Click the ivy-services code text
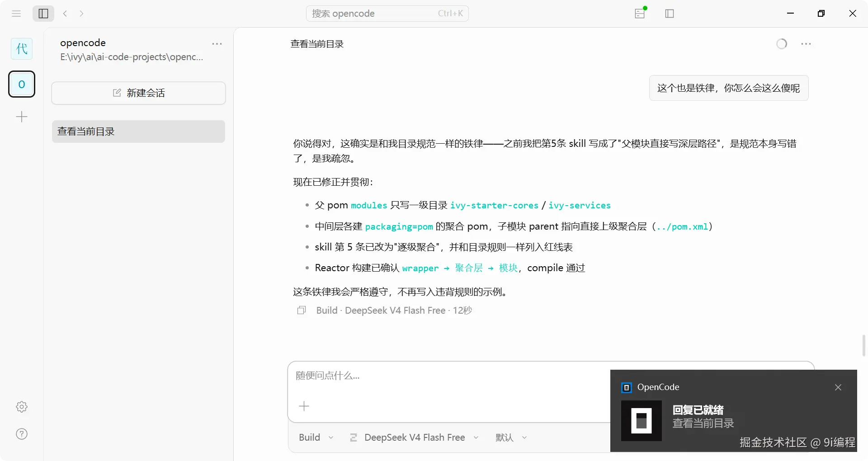Screen dimensions: 868x461 [x=580, y=206]
